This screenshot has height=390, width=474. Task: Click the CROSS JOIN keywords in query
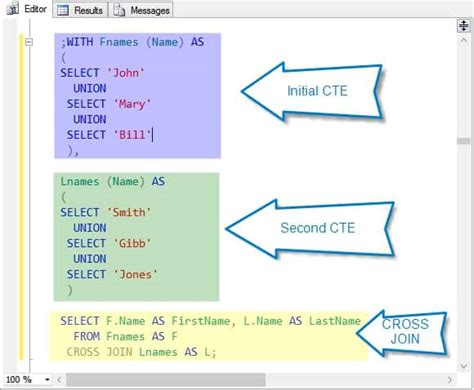(99, 352)
